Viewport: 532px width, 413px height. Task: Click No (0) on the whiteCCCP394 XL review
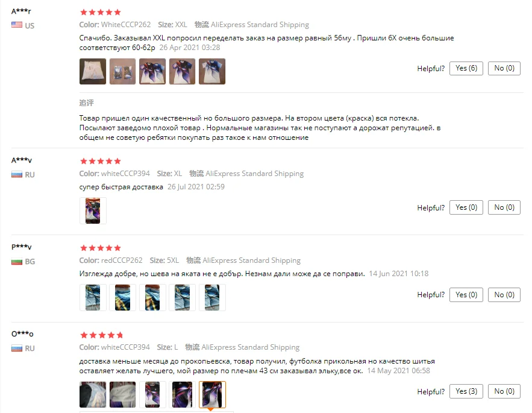click(504, 207)
